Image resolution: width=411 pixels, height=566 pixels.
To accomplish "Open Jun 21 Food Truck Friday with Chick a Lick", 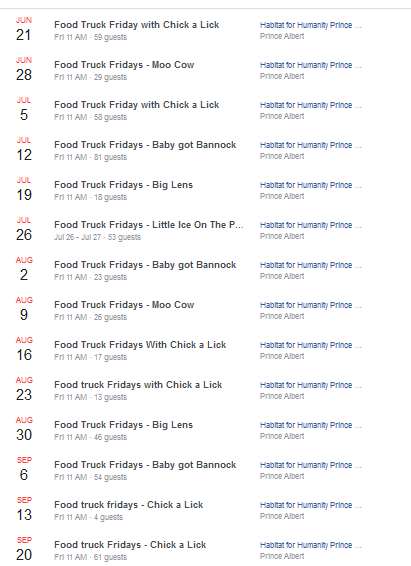I will tap(136, 25).
